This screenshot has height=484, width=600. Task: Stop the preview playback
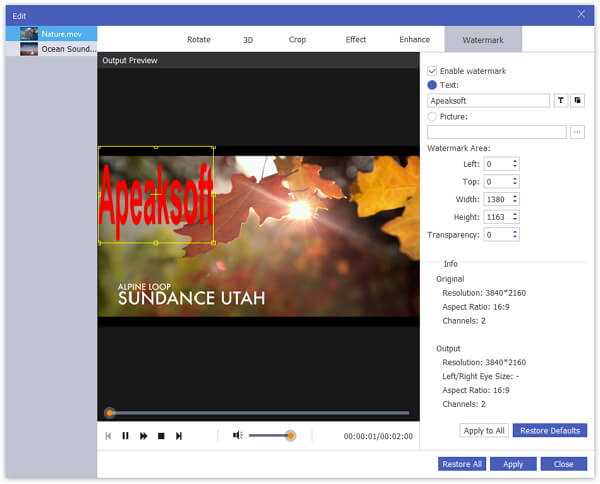click(161, 436)
